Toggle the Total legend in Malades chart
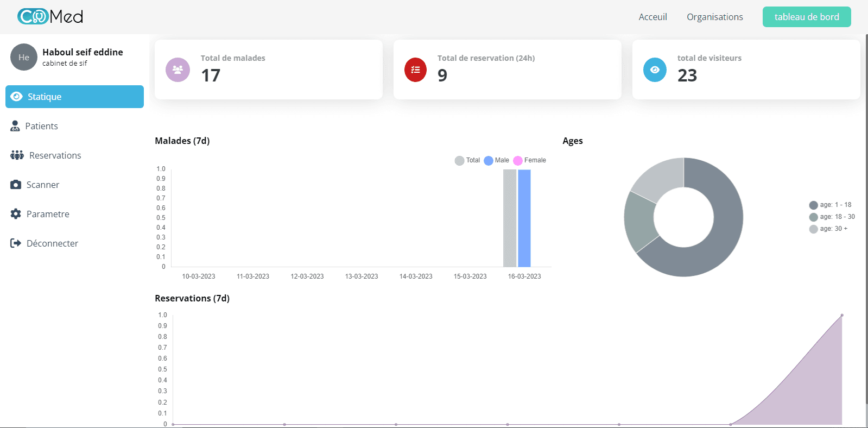The height and width of the screenshot is (428, 868). (467, 160)
